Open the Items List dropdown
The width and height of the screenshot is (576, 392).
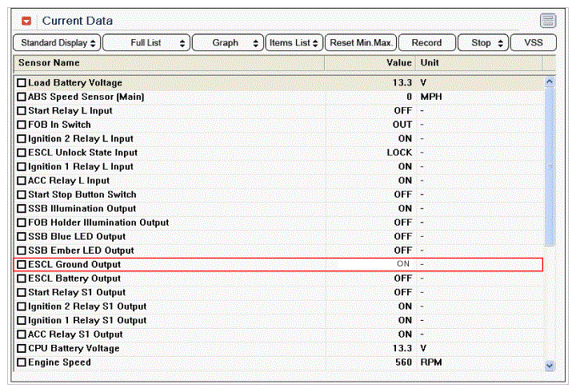pos(294,42)
